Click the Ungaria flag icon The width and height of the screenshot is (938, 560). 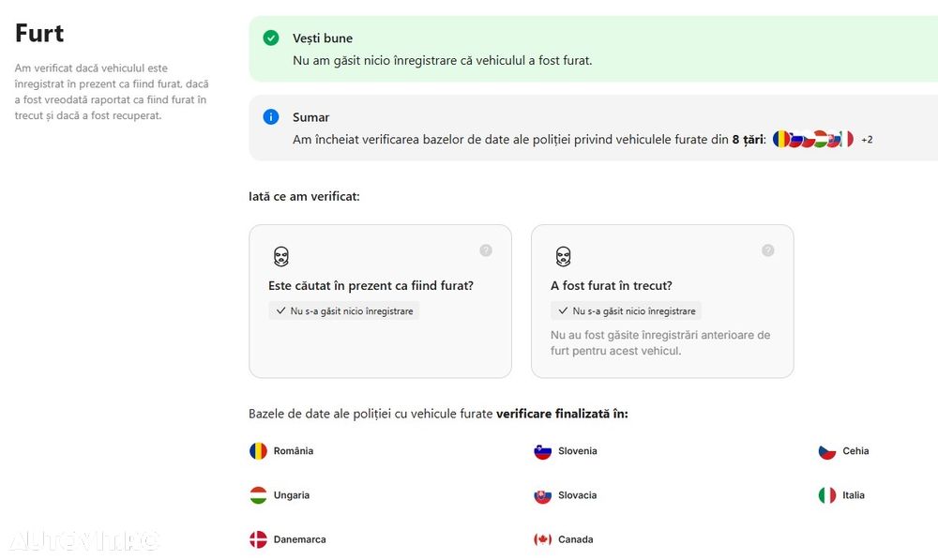coord(258,495)
